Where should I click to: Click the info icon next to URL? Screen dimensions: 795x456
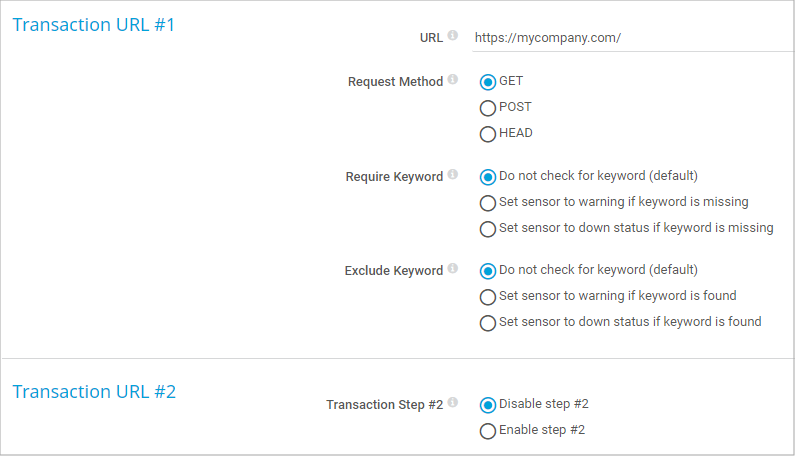coord(452,36)
